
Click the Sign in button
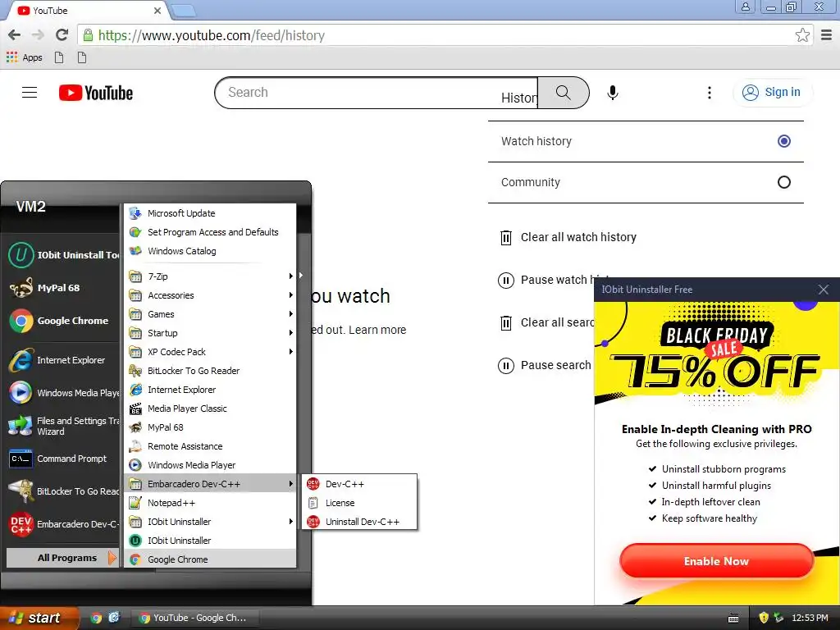(x=772, y=93)
